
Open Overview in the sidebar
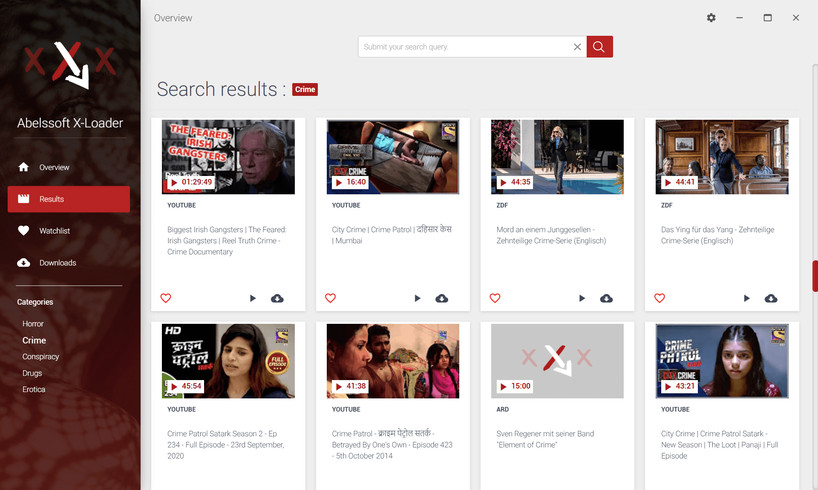69,167
